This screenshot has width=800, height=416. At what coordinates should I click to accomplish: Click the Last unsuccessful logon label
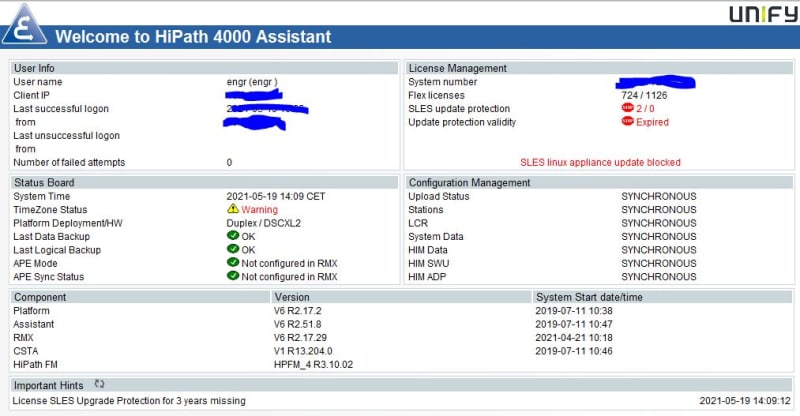click(66, 135)
